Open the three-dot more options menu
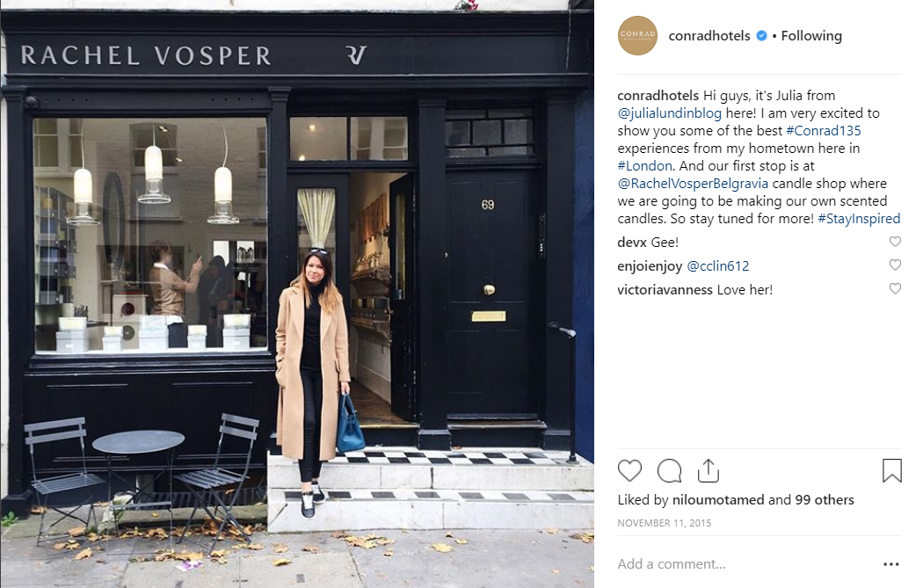This screenshot has width=923, height=588. tap(891, 564)
